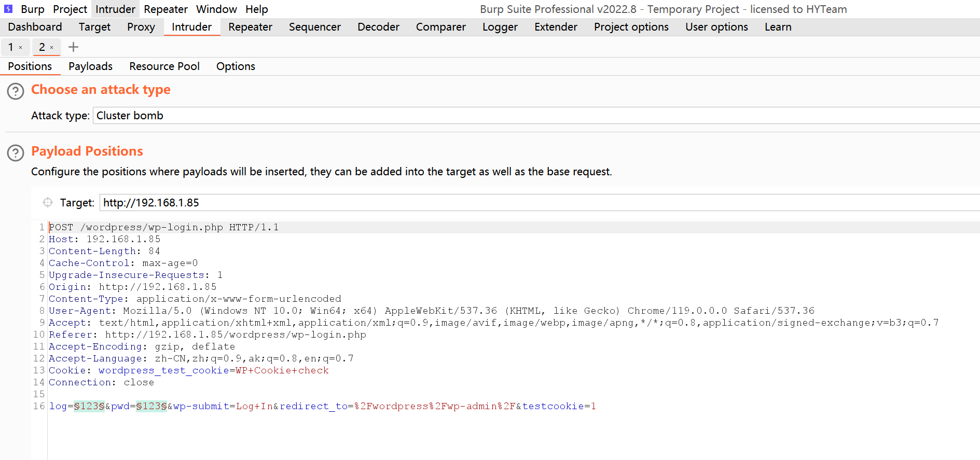This screenshot has height=460, width=980.
Task: Click the Origin header line
Action: point(133,287)
